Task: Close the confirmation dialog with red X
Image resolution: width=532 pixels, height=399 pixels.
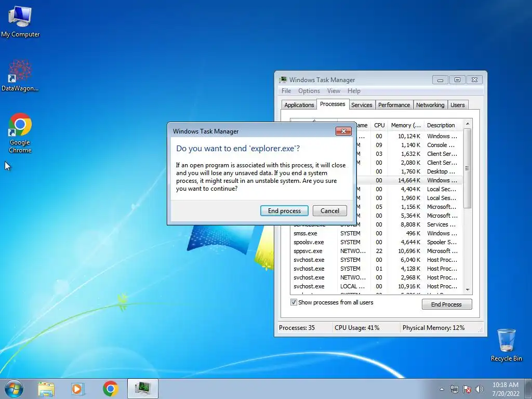Action: pos(343,131)
